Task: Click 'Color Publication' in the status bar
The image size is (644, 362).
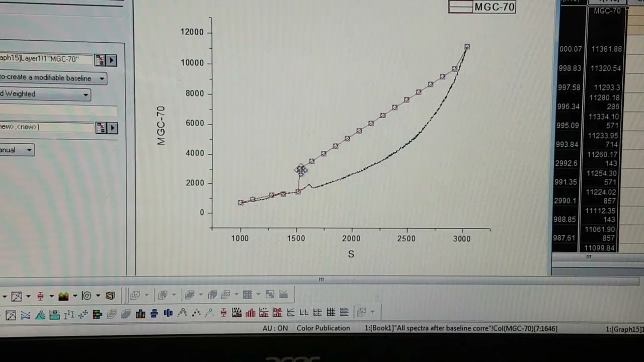Action: [323, 328]
